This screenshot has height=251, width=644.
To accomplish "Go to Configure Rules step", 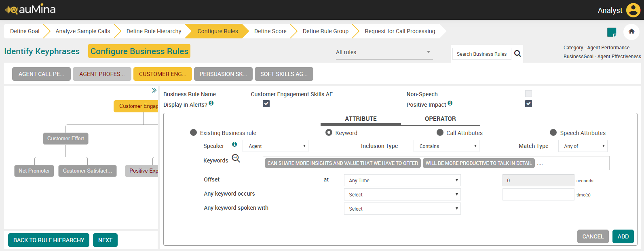I will pyautogui.click(x=217, y=31).
